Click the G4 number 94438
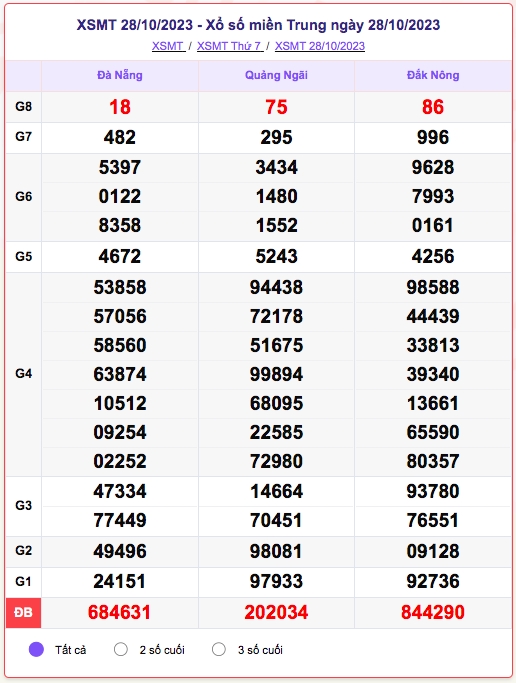Screen dimensions: 516x683 [276, 287]
